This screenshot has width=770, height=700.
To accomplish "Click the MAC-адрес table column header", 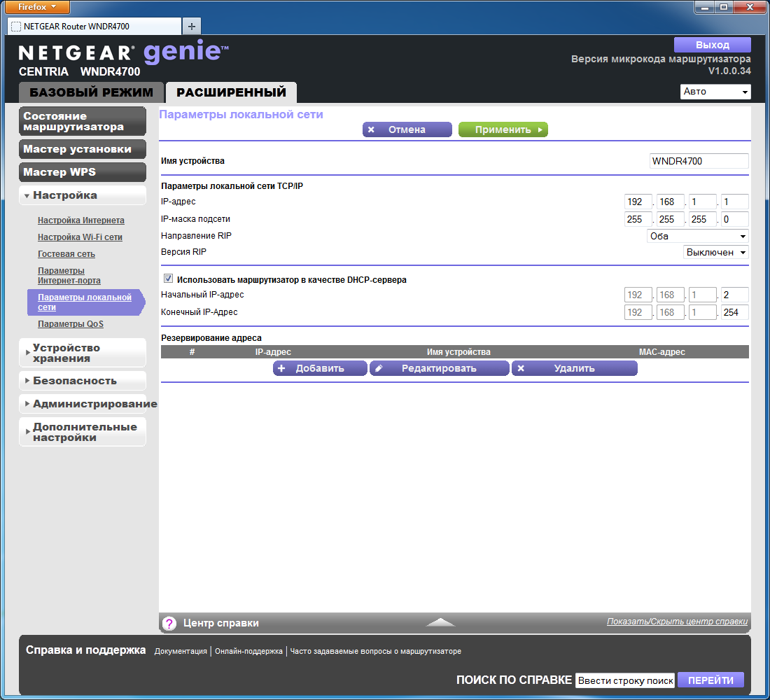I will click(x=662, y=351).
